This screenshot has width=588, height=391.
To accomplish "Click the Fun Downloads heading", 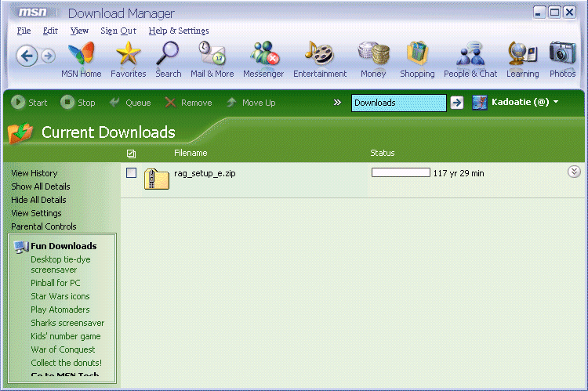I will pyautogui.click(x=64, y=246).
